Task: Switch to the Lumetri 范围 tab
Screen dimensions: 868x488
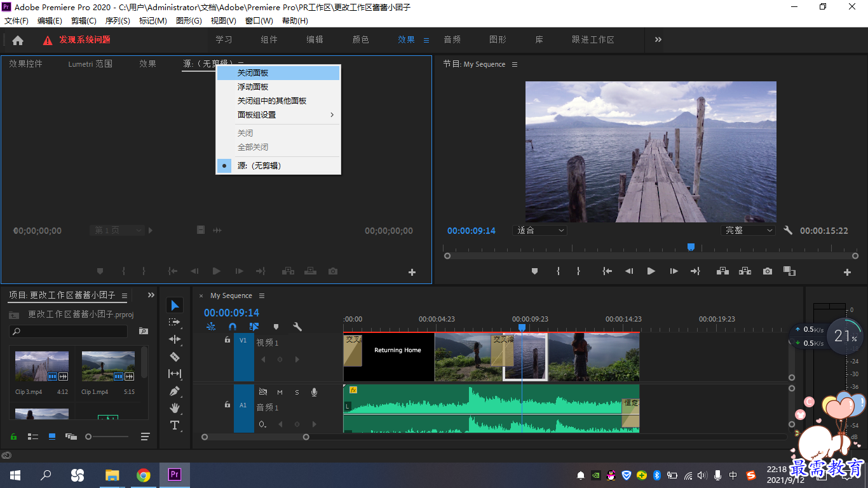Action: (x=90, y=64)
